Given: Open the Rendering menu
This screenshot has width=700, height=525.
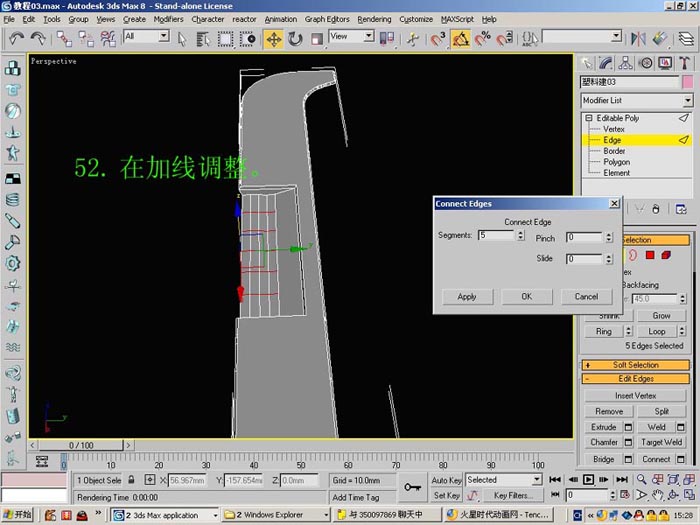Looking at the screenshot, I should pyautogui.click(x=374, y=19).
